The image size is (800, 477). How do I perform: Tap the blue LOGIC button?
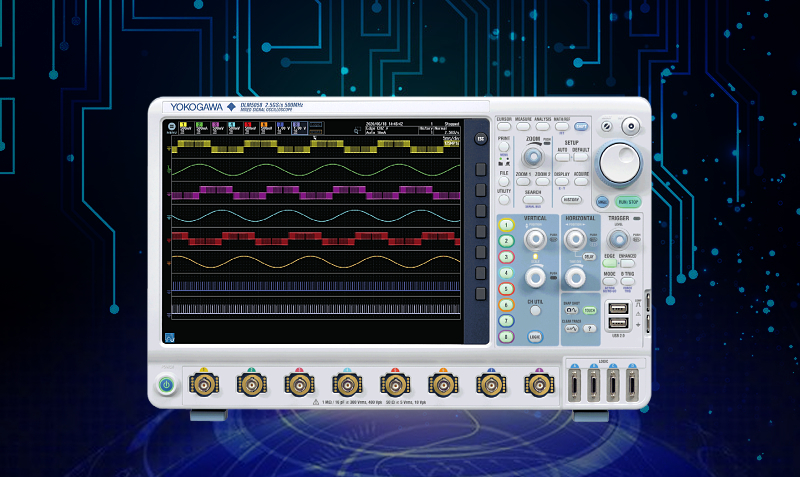pyautogui.click(x=535, y=337)
